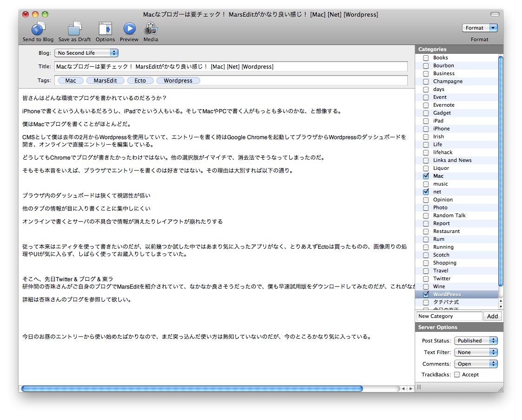Click the New Category text field

tap(449, 317)
